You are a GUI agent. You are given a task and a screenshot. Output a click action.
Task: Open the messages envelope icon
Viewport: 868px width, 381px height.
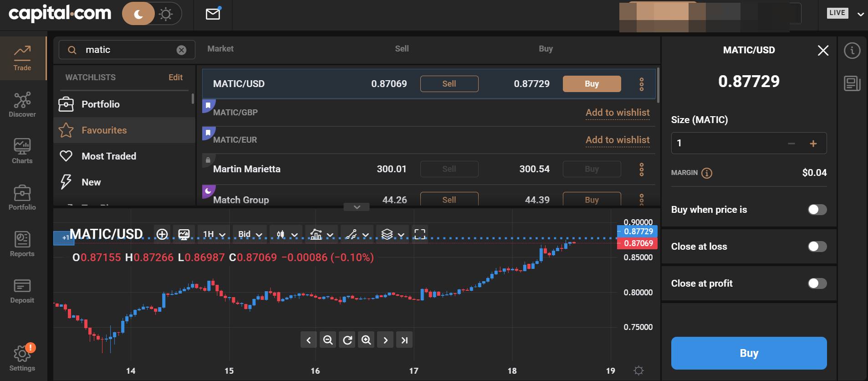click(213, 14)
